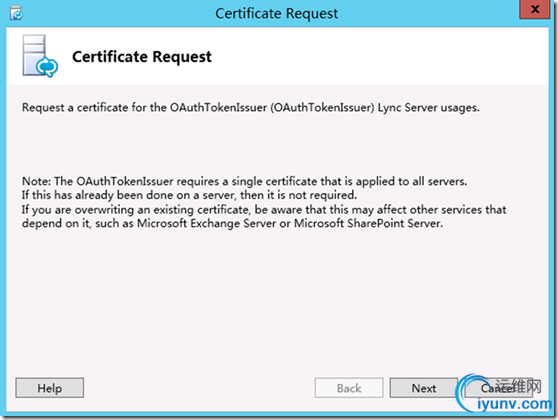Click text "Request a certificate for the OAuthTokenIssuer"
Screen dimensions: 558x420
pyautogui.click(x=144, y=107)
